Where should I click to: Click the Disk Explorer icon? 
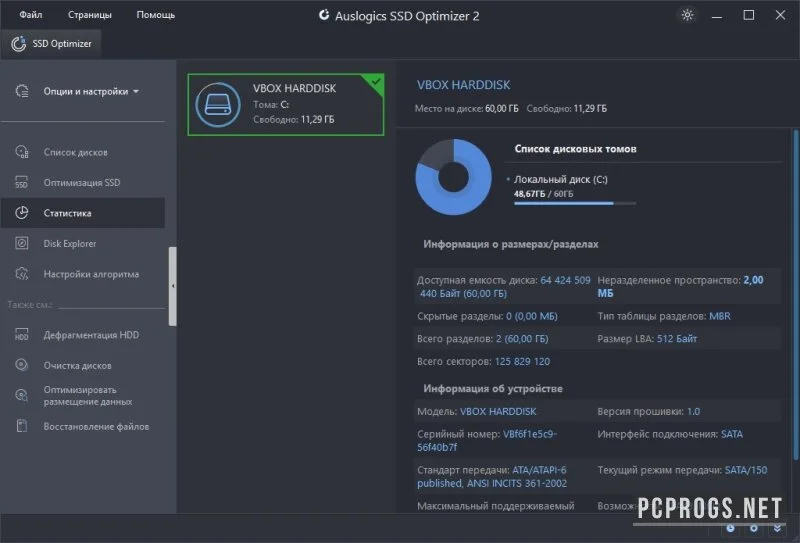21,243
